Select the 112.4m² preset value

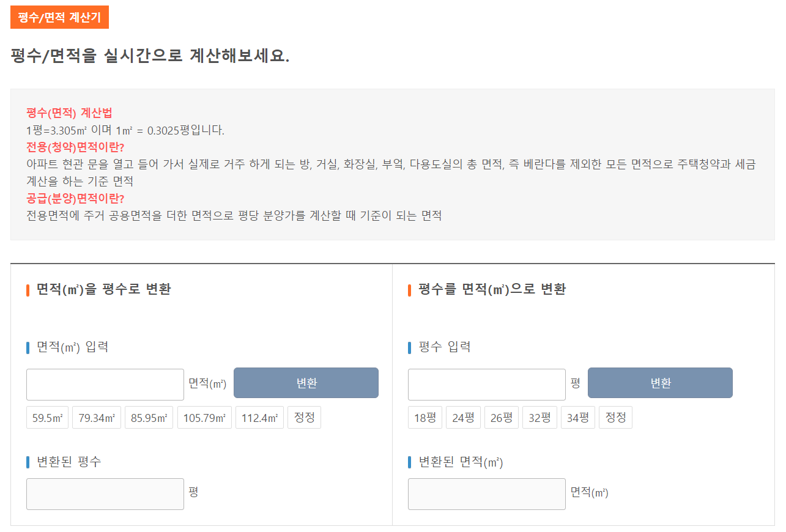(259, 417)
